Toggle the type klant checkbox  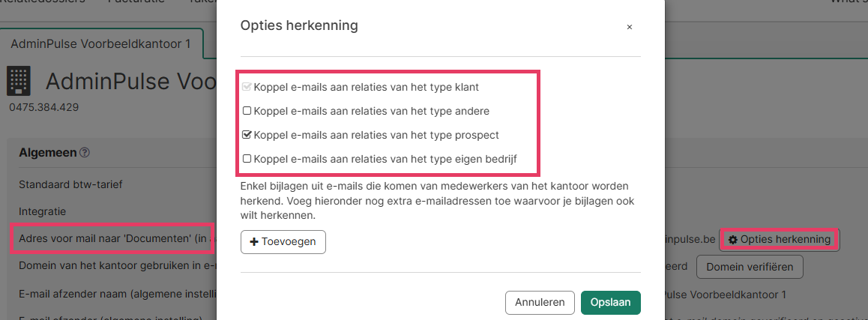pos(247,87)
